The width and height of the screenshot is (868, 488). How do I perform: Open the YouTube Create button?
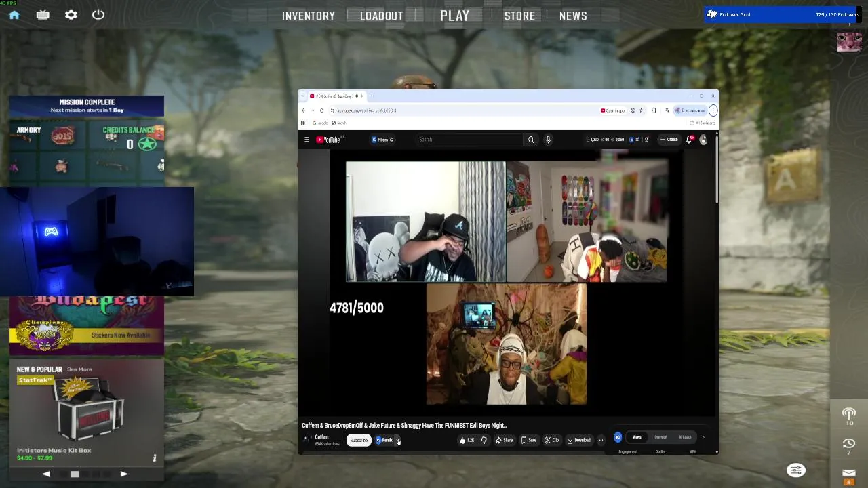pyautogui.click(x=669, y=140)
